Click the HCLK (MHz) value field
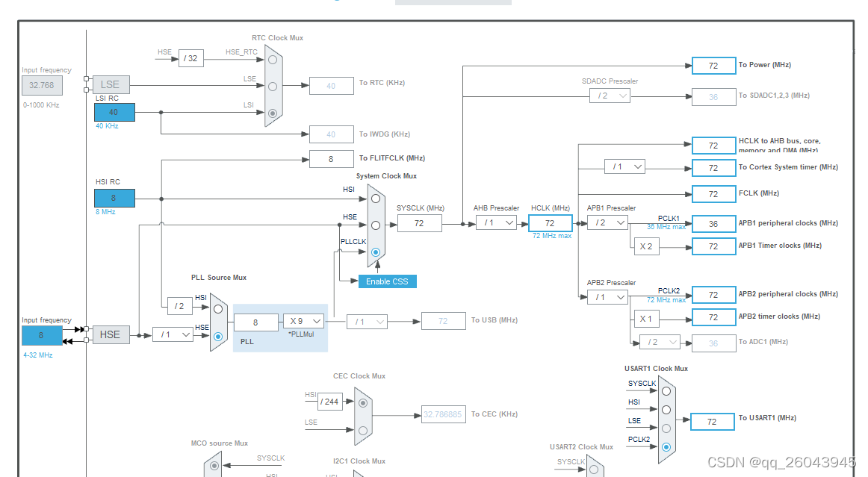Image resolution: width=868 pixels, height=477 pixels. click(x=551, y=223)
